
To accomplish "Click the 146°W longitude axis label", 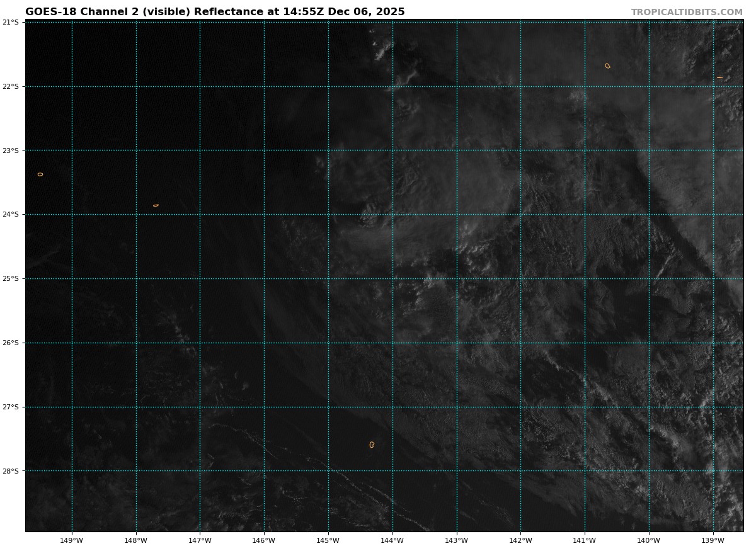I will (x=264, y=540).
